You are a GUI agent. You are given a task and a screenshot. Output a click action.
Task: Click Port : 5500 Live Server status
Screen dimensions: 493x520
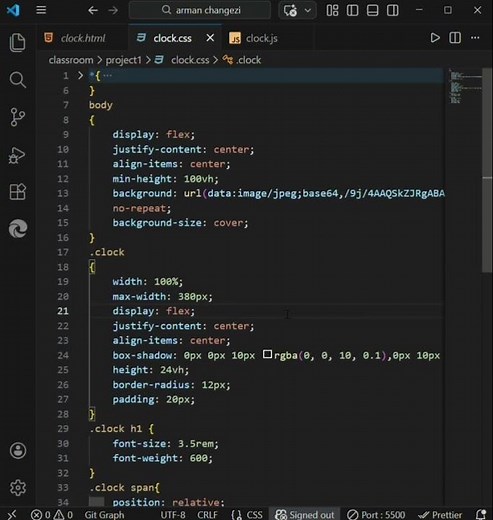[376, 515]
